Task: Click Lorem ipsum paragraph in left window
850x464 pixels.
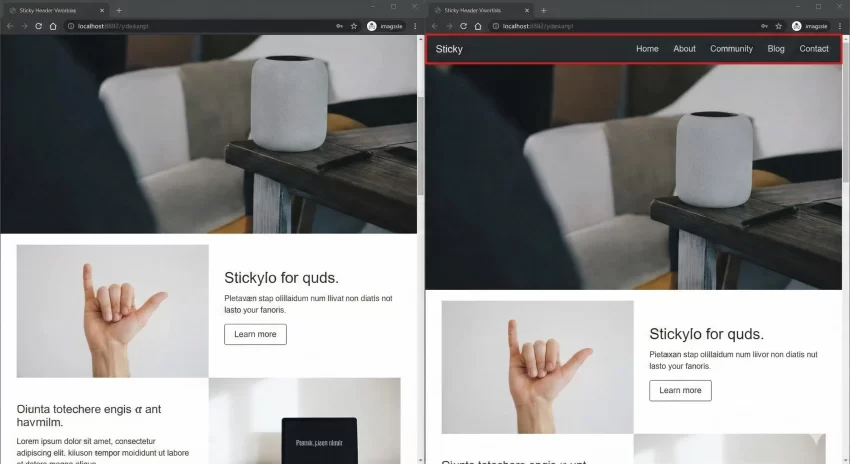Action: (102, 450)
